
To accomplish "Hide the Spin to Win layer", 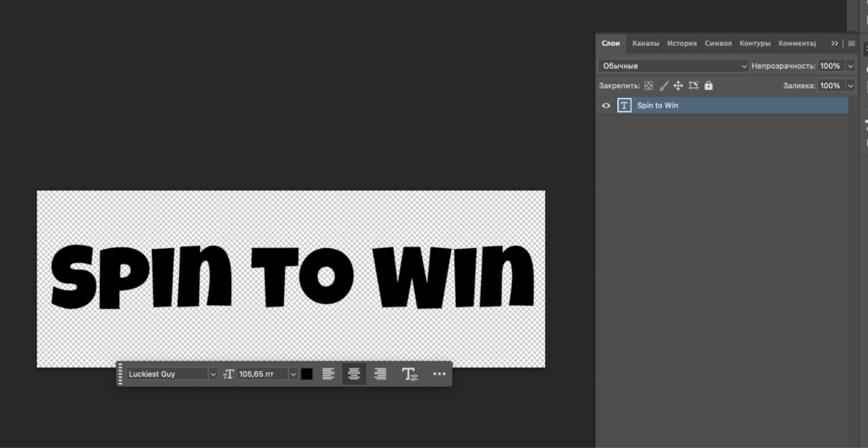I will [606, 106].
